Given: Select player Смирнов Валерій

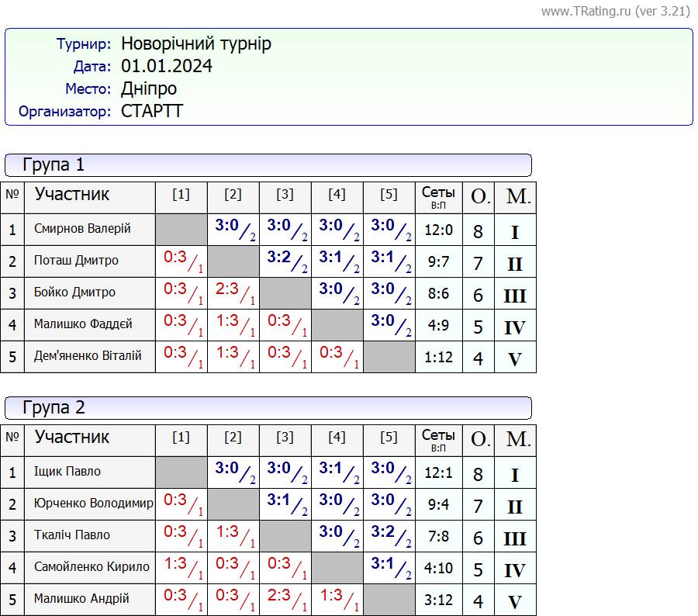Looking at the screenshot, I should pos(82,229).
